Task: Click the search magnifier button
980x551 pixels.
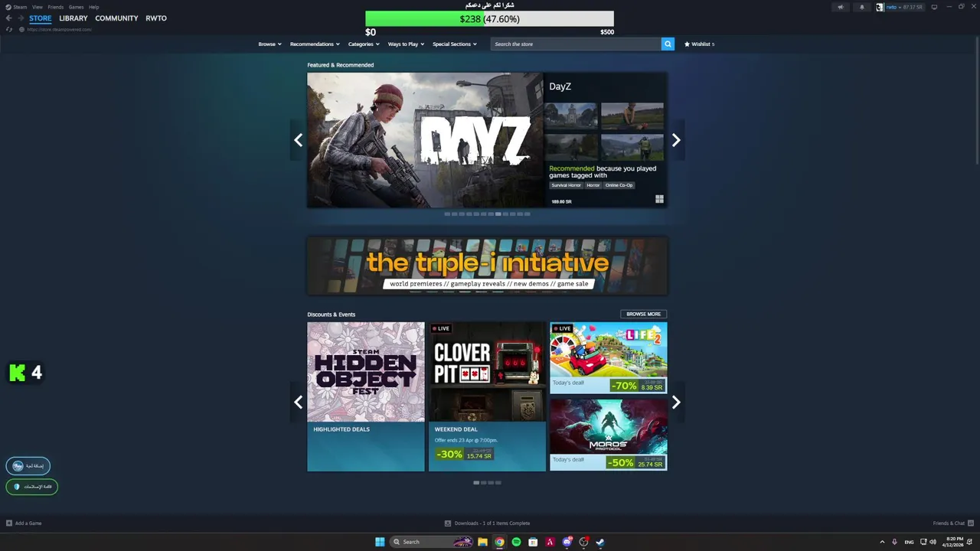Action: click(x=668, y=44)
